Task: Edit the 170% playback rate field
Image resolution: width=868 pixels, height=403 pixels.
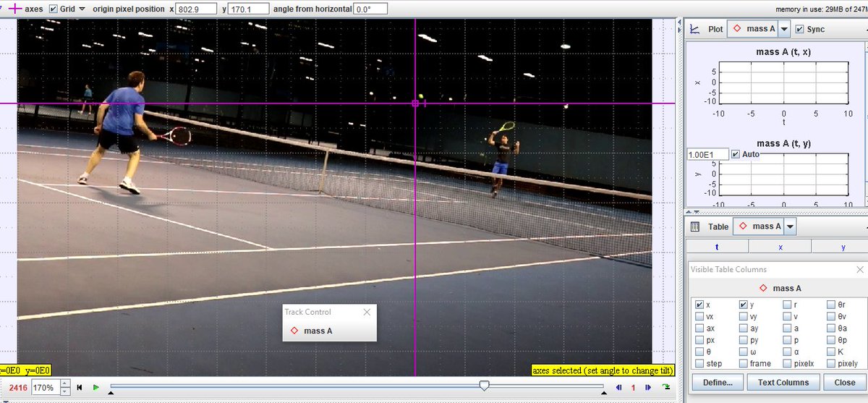Action: pyautogui.click(x=45, y=388)
